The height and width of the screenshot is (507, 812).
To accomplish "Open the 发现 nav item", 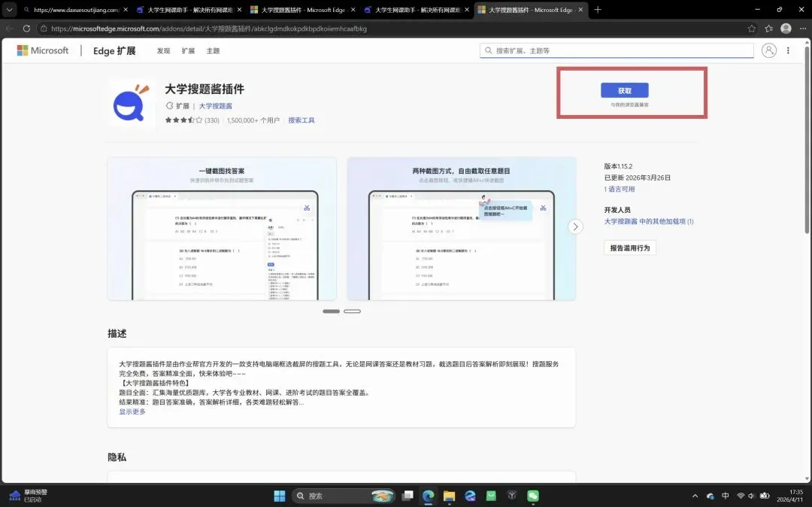I will (x=164, y=50).
